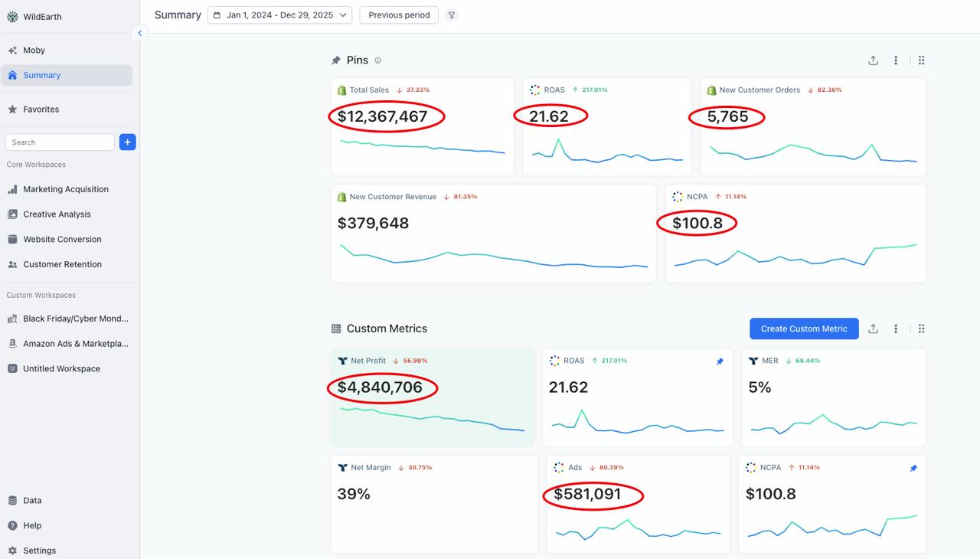The image size is (980, 559).
Task: Click the sidebar Search input field
Action: coord(60,142)
